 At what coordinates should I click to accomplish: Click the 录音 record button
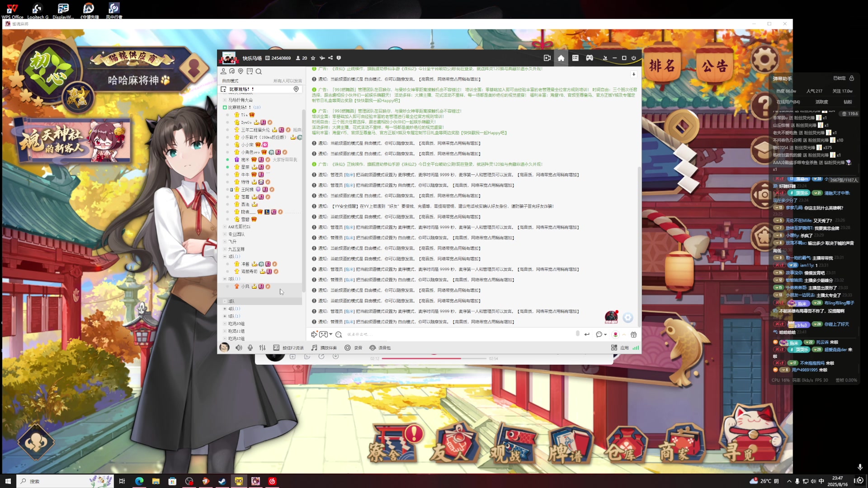pos(354,347)
